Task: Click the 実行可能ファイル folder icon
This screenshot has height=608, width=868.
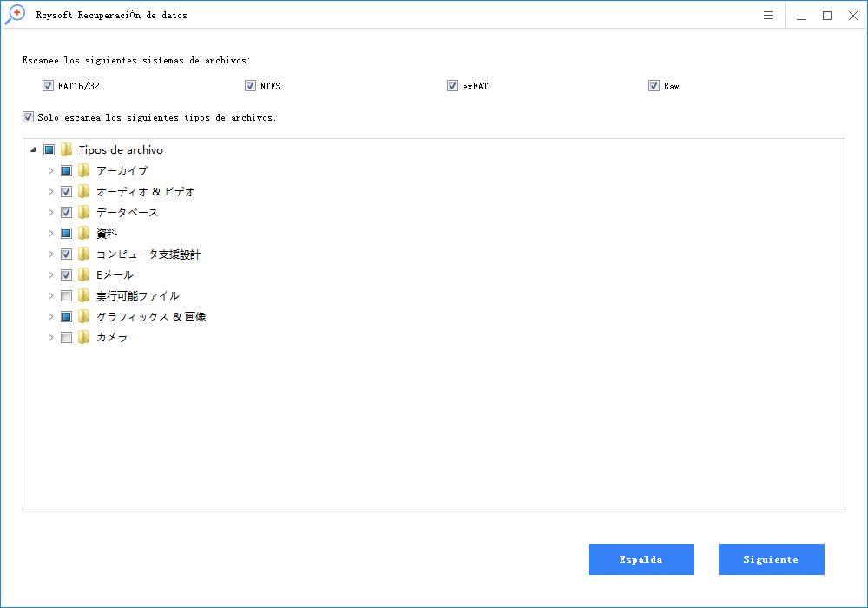Action: tap(83, 295)
